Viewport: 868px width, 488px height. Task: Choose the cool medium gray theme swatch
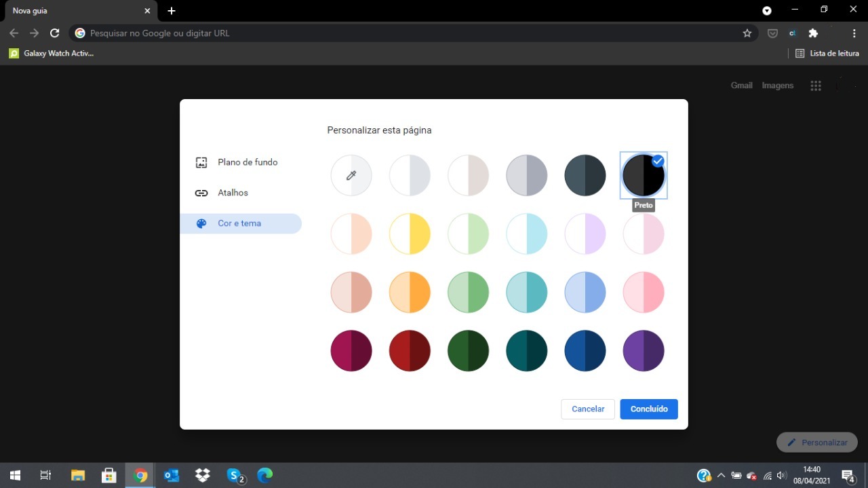527,175
